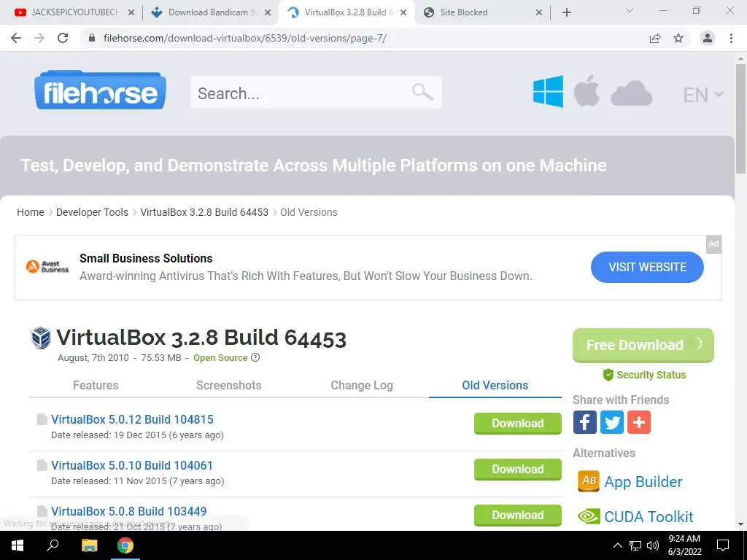Screen dimensions: 747x560
Task: Click the Chrome address bar URL
Action: coord(245,38)
